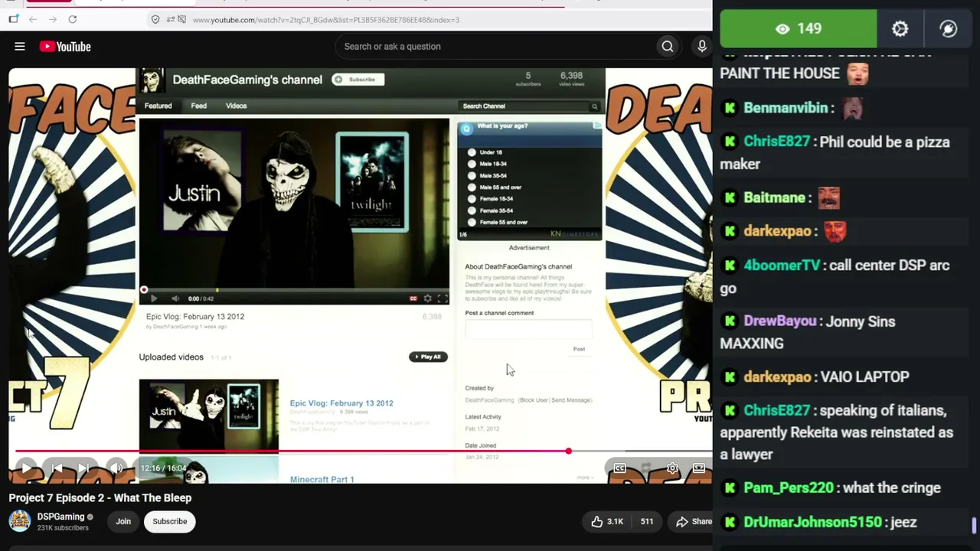
Task: Skip to the next video in playlist
Action: coord(83,468)
